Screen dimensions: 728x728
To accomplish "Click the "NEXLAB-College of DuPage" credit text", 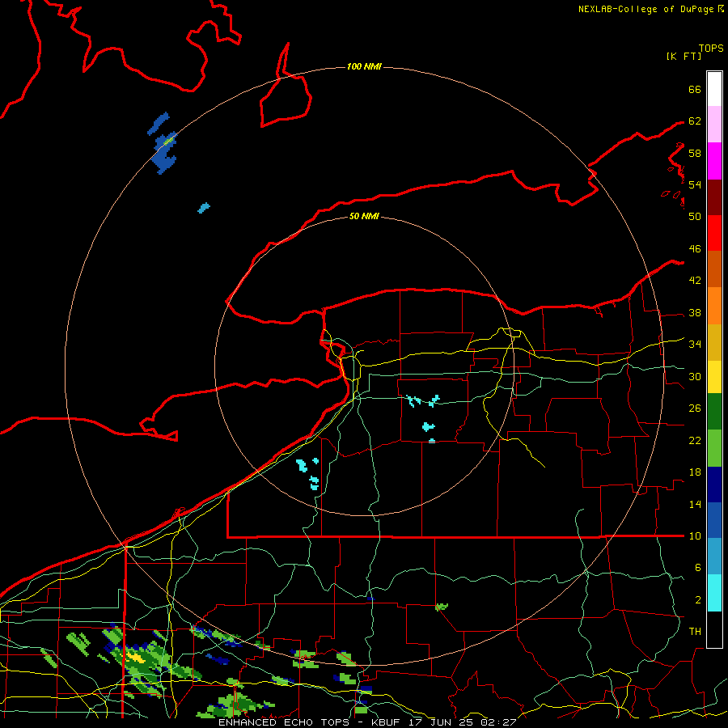I will [645, 9].
